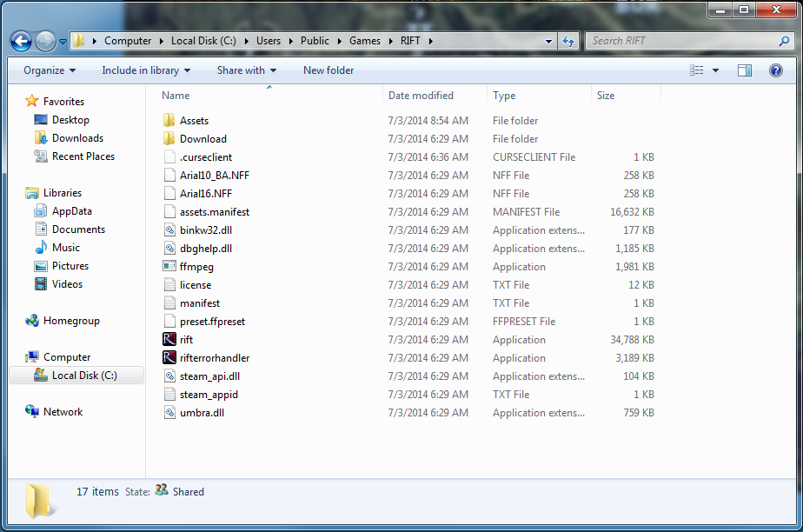Click New folder button
The height and width of the screenshot is (532, 803).
coord(328,70)
